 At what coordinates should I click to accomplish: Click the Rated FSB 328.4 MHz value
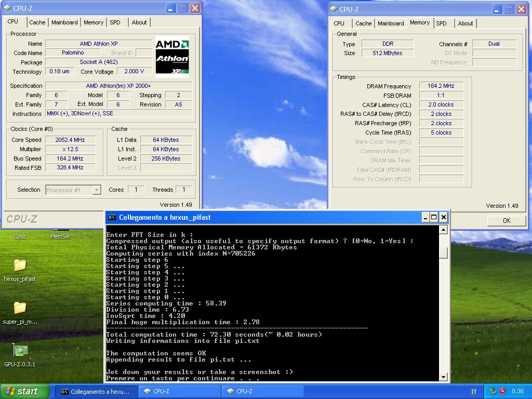pyautogui.click(x=70, y=167)
